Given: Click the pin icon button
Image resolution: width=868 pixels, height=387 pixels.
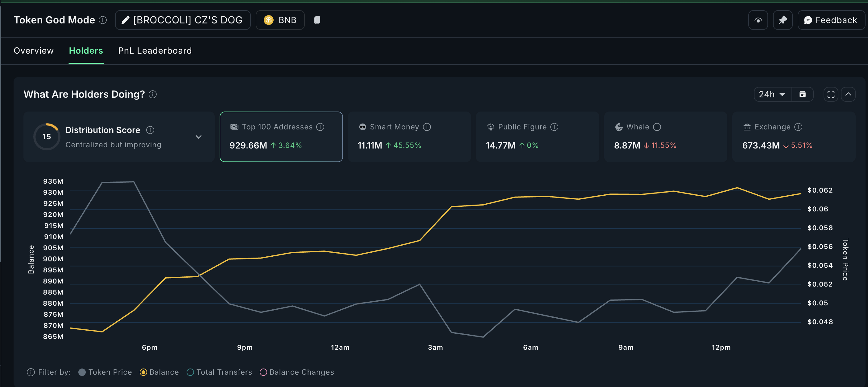Looking at the screenshot, I should click(783, 20).
